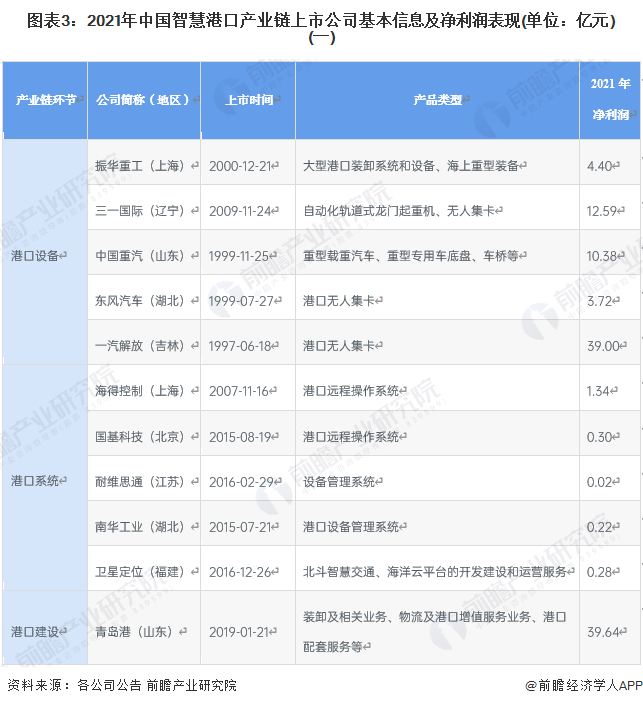This screenshot has width=643, height=706.
Task: Click the '@前瞻经济学人APP' credit text
Action: 584,685
